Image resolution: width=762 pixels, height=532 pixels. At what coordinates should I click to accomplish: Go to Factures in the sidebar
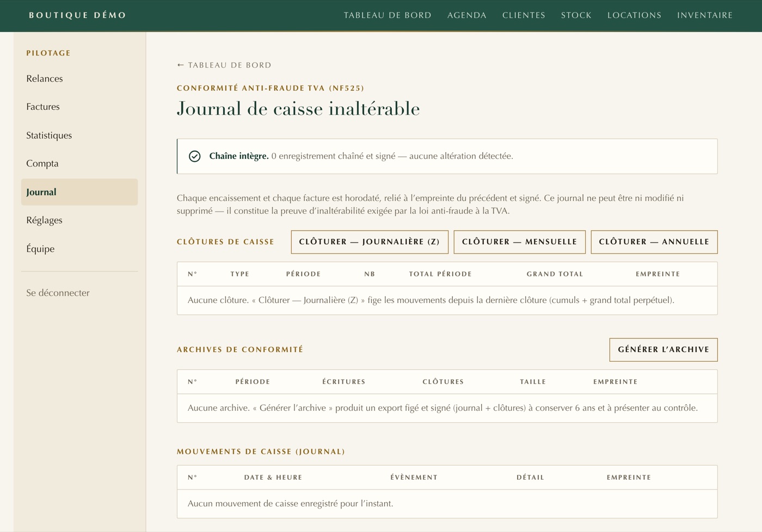79,107
